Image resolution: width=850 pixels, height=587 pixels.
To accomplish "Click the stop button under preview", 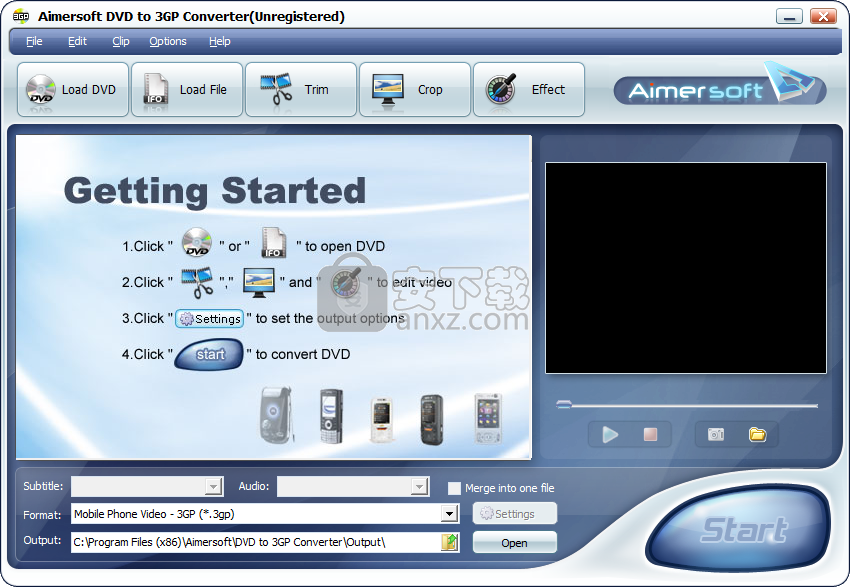I will 651,434.
